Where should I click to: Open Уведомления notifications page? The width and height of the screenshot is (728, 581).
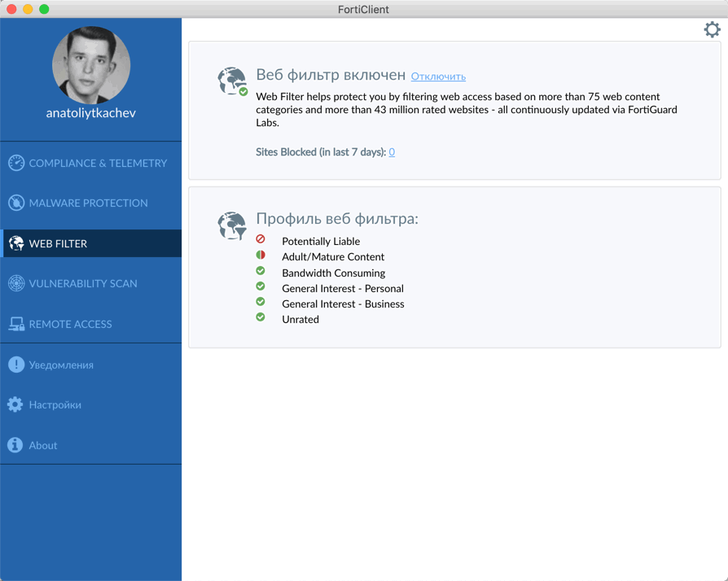pos(91,365)
